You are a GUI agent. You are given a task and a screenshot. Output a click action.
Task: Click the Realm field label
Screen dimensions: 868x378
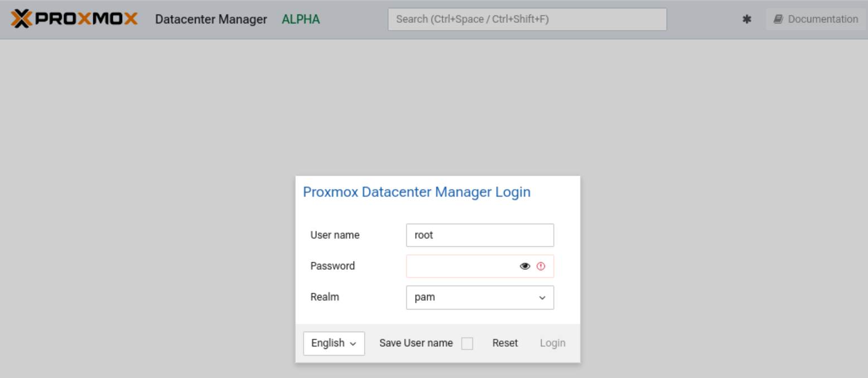pos(325,297)
